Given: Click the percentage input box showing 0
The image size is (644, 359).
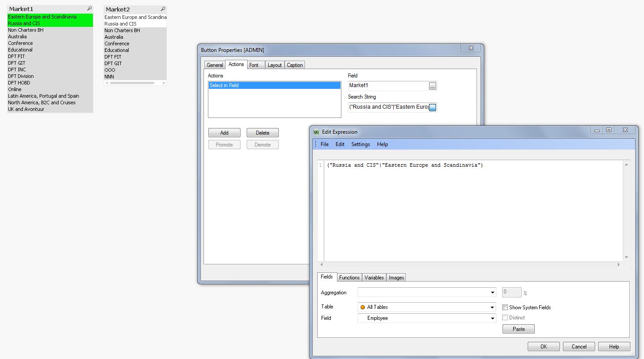Looking at the screenshot, I should (511, 292).
